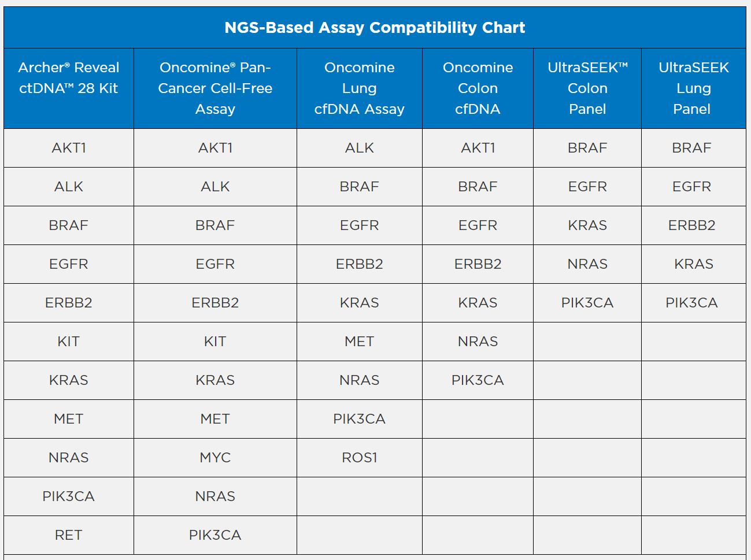
Task: Select the ROS1 gene cell
Action: click(359, 458)
